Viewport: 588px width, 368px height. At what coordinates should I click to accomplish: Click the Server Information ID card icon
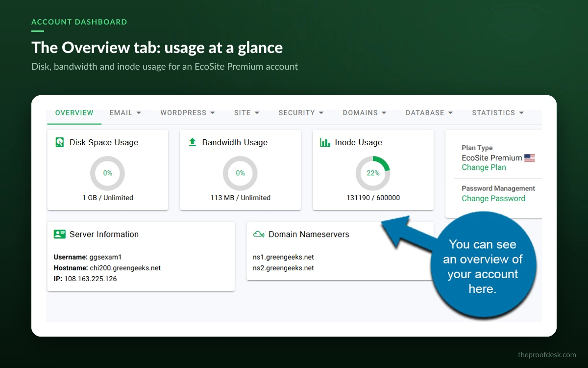point(60,234)
